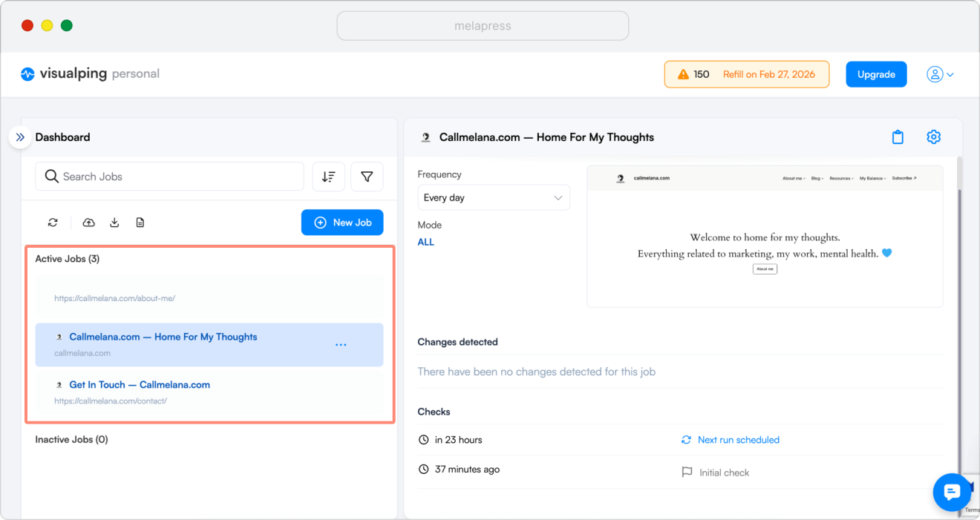Click the 37 minutes ago check time

pos(467,470)
